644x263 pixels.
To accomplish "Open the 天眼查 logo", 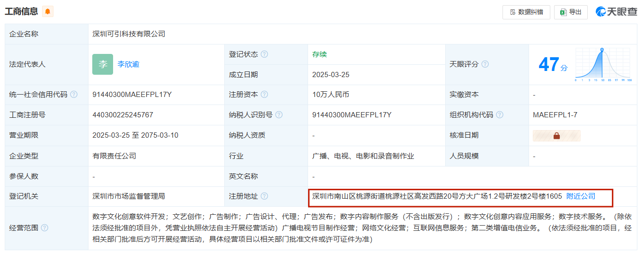I will pyautogui.click(x=617, y=12).
